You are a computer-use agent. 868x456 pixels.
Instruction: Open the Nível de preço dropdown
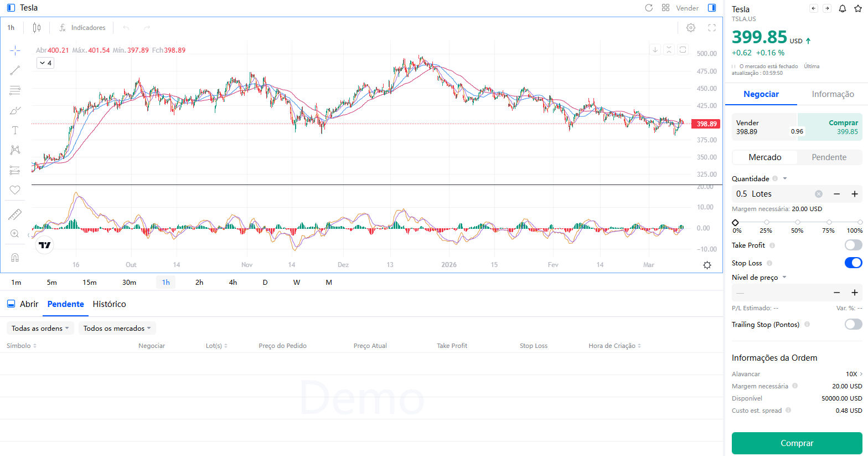(759, 278)
